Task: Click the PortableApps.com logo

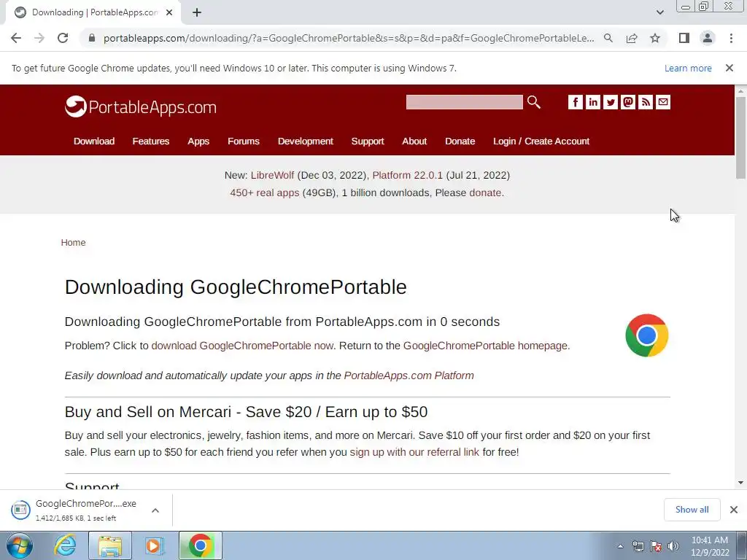Action: coord(141,106)
